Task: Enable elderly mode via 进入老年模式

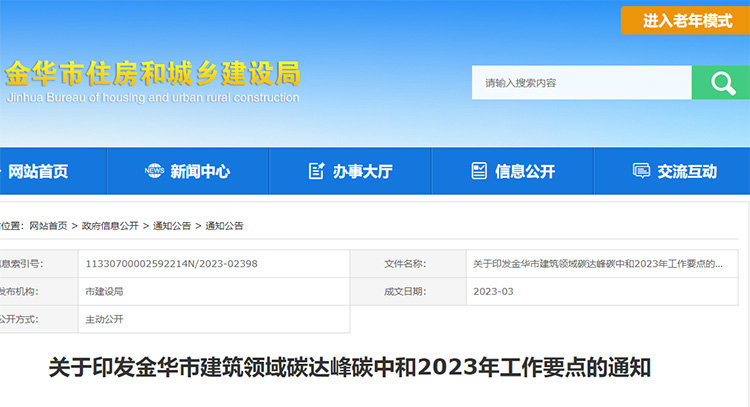Action: click(x=685, y=20)
